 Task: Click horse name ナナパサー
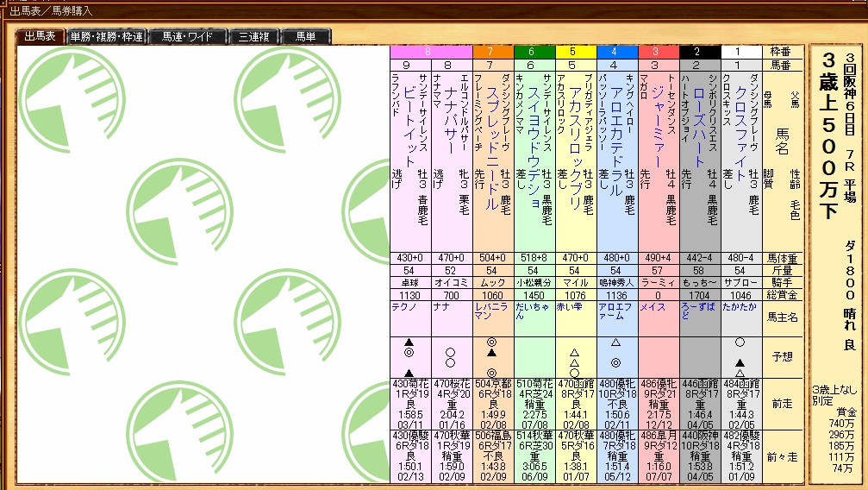(451, 120)
